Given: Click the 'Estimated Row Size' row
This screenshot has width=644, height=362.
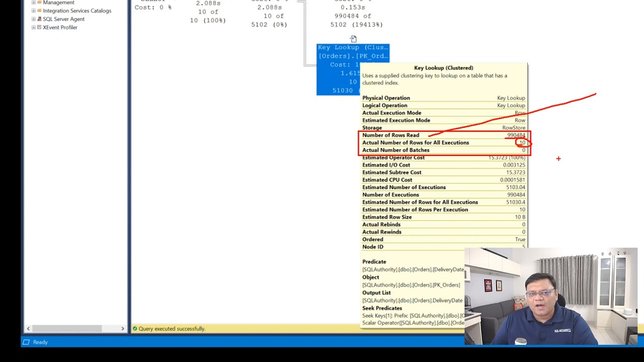Looking at the screenshot, I should coord(444,217).
